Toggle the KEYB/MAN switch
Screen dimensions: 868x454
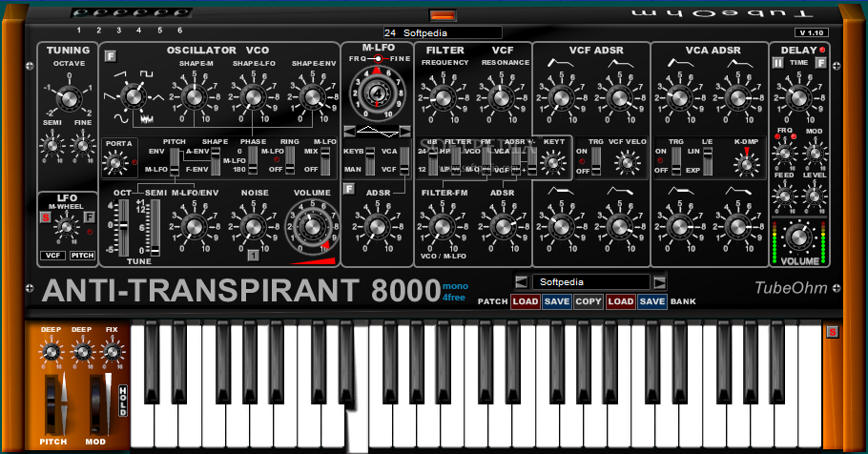[370, 160]
